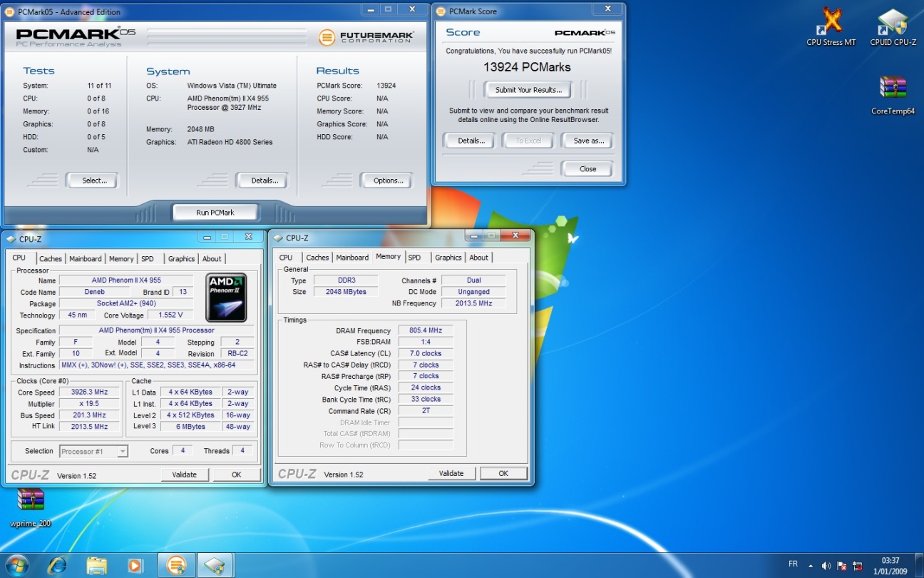Image resolution: width=924 pixels, height=578 pixels.
Task: Click the To Excel button
Action: (x=528, y=141)
